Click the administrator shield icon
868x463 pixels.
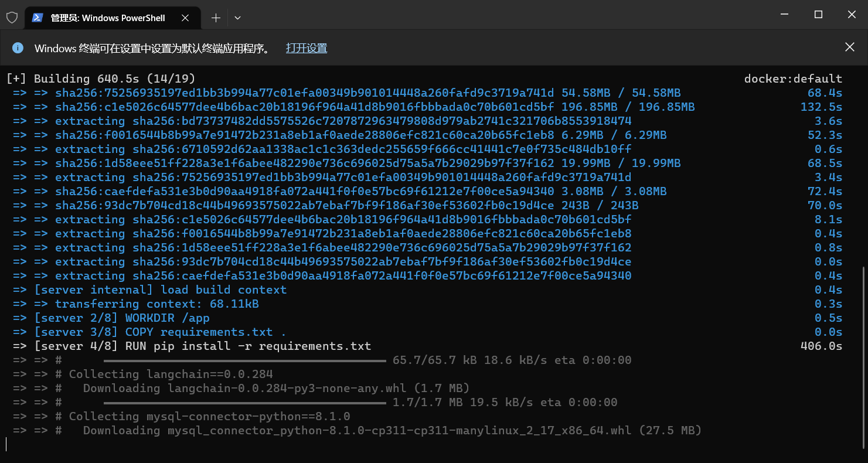(12, 18)
